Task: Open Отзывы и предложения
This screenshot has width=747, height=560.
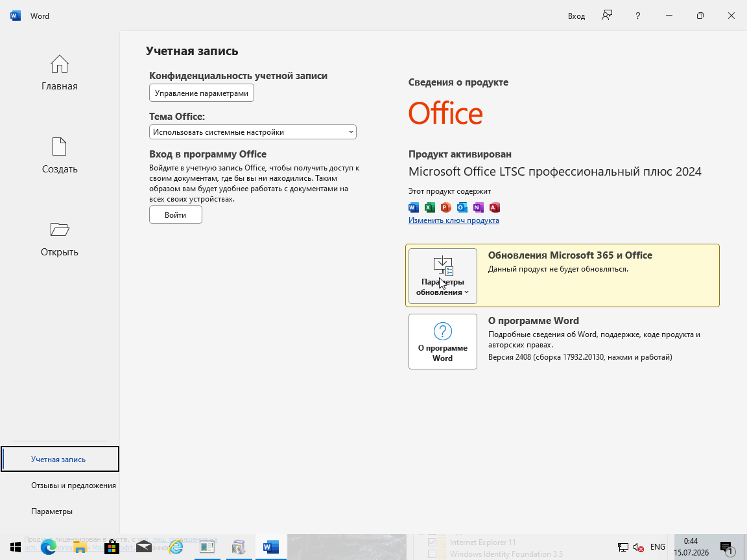Action: tap(73, 485)
